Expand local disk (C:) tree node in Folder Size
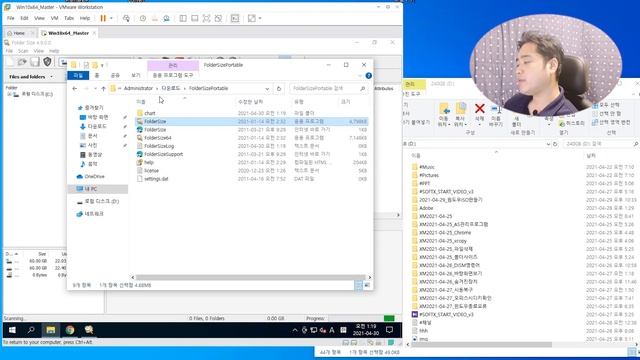Viewport: 640px width, 360px height. click(9, 94)
